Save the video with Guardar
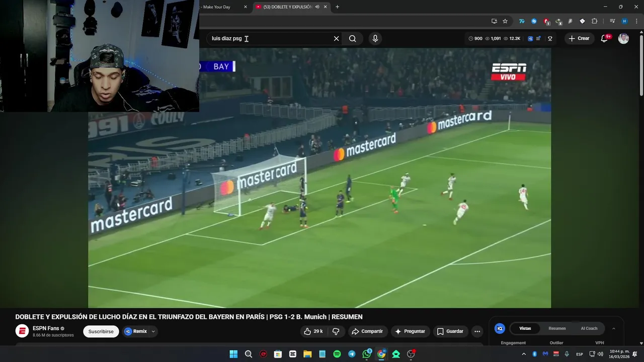Image resolution: width=644 pixels, height=362 pixels. tap(450, 331)
